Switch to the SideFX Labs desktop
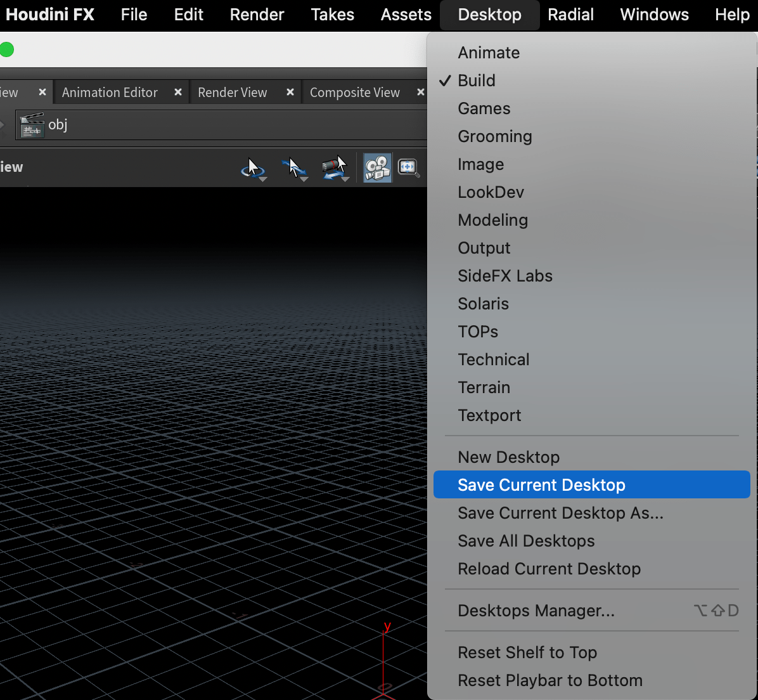 [592, 276]
